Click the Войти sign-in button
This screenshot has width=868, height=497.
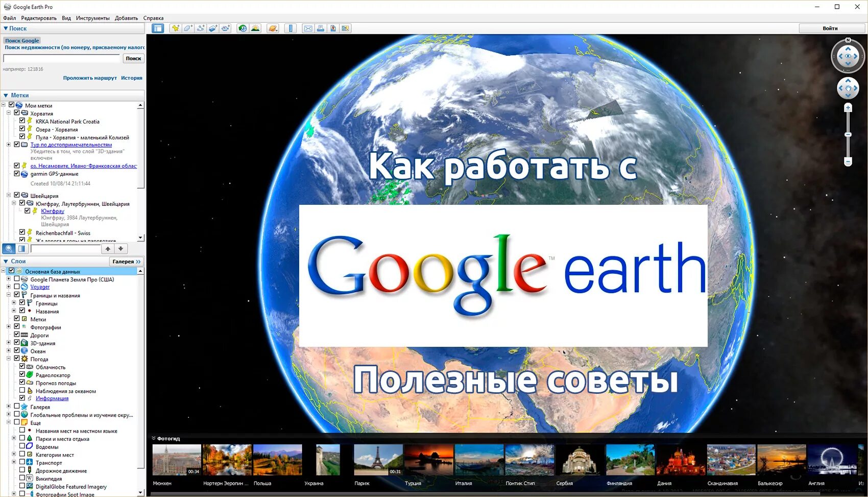click(830, 28)
